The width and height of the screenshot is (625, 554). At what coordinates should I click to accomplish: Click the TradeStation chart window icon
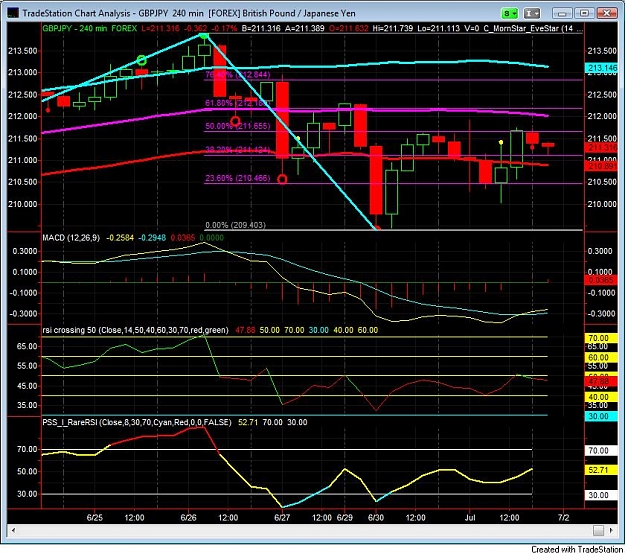13,13
